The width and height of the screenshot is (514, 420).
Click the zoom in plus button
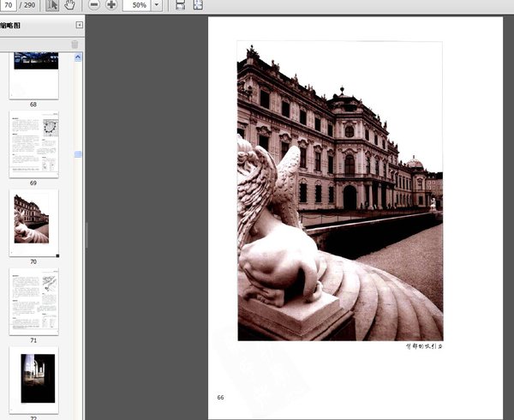tap(111, 5)
